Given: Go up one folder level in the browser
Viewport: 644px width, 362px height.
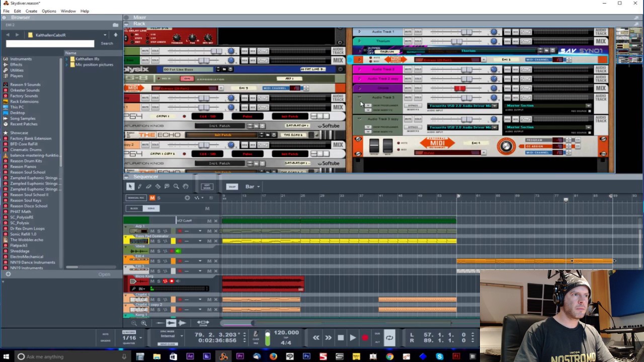Looking at the screenshot, I should tap(115, 35).
